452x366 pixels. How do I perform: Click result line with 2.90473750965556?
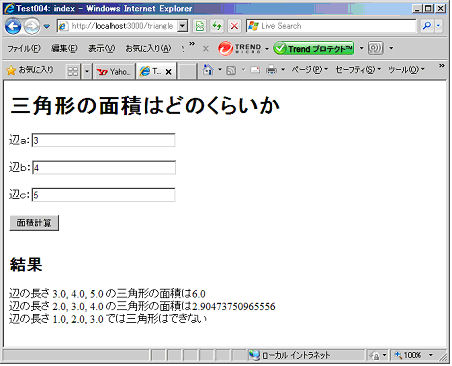pos(142,306)
